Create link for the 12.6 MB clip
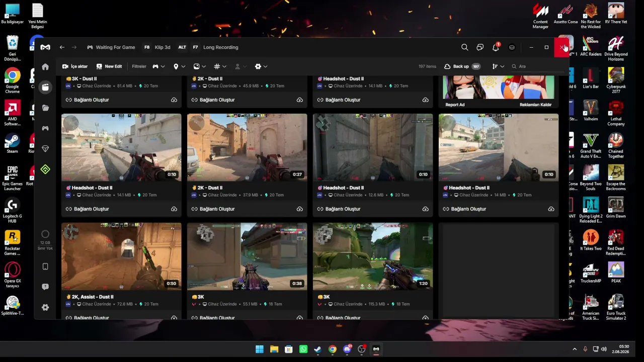This screenshot has width=644, height=362. click(x=339, y=209)
